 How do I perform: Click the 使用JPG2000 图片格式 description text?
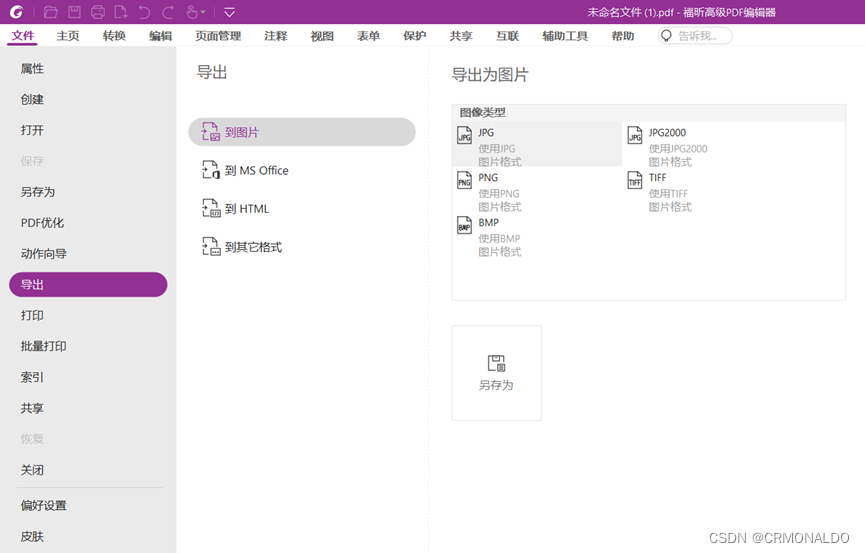[x=678, y=155]
